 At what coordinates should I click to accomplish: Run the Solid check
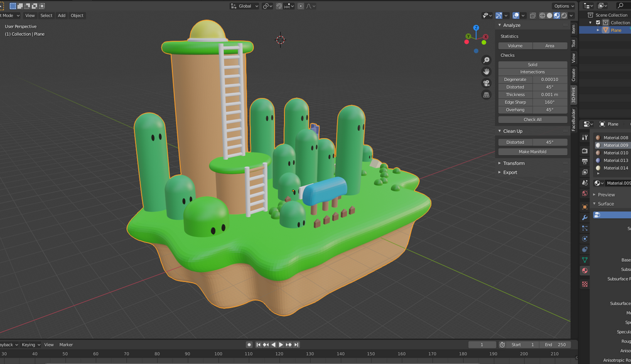pos(533,65)
